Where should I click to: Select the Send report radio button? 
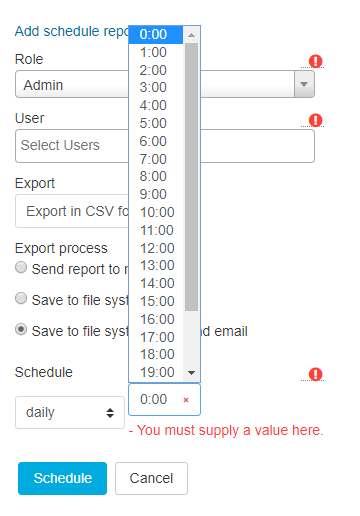click(21, 267)
